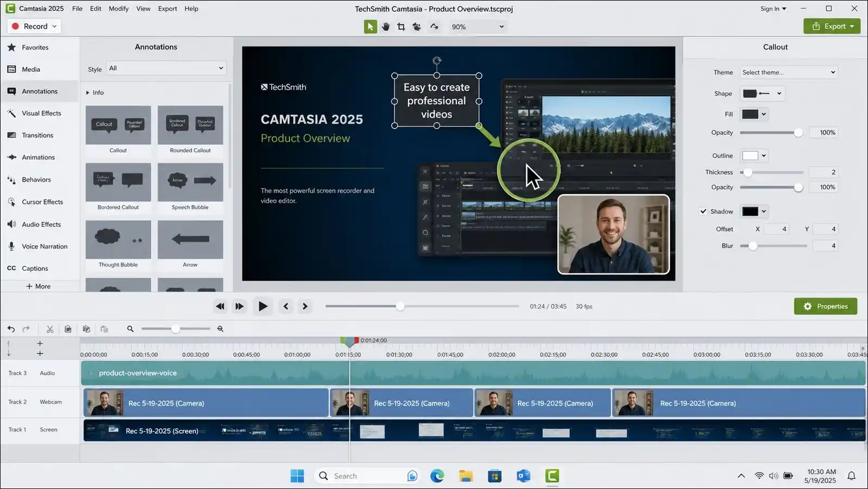The width and height of the screenshot is (868, 489).
Task: Open the Captions panel
Action: (x=40, y=268)
